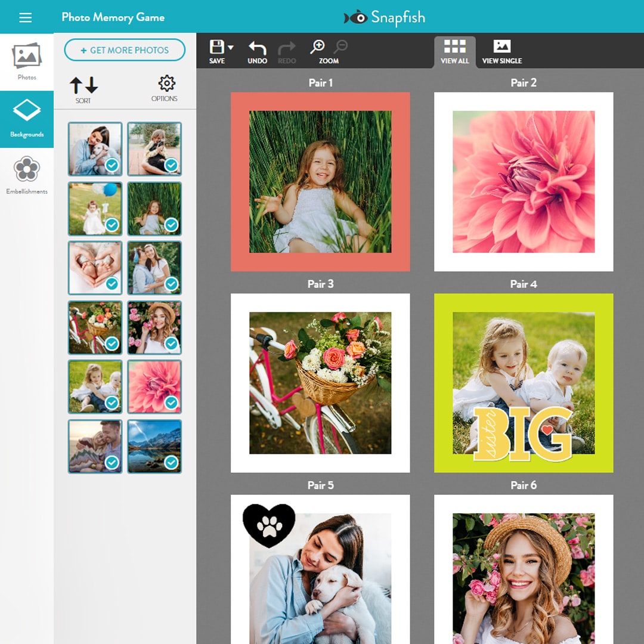Image resolution: width=644 pixels, height=644 pixels.
Task: Switch to the View Single tab
Action: point(501,51)
